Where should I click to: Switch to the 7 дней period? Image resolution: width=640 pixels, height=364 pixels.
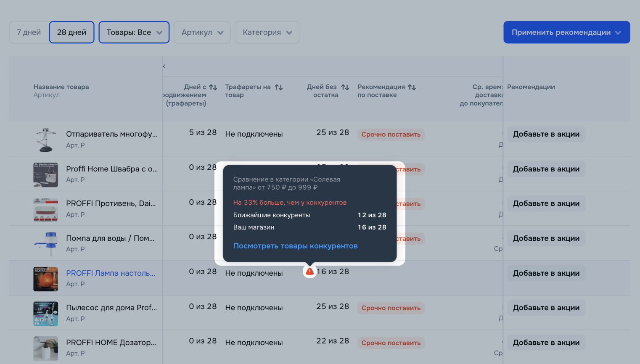(x=29, y=32)
